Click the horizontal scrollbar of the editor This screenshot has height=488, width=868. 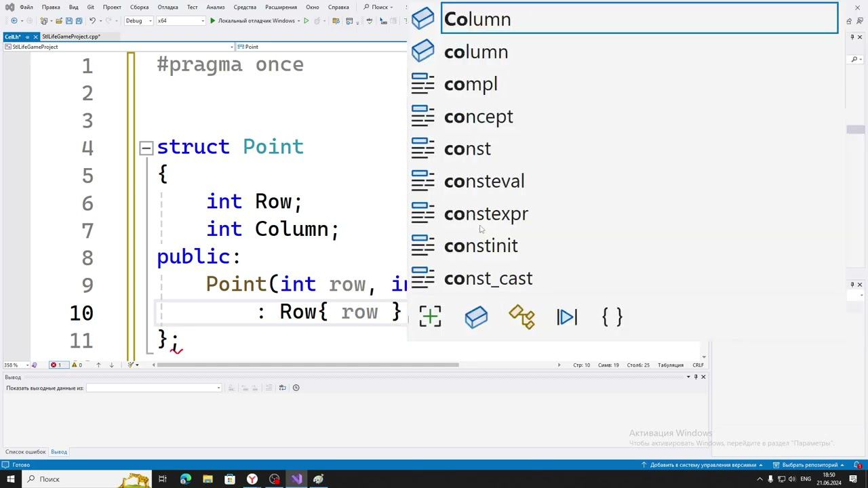(307, 365)
